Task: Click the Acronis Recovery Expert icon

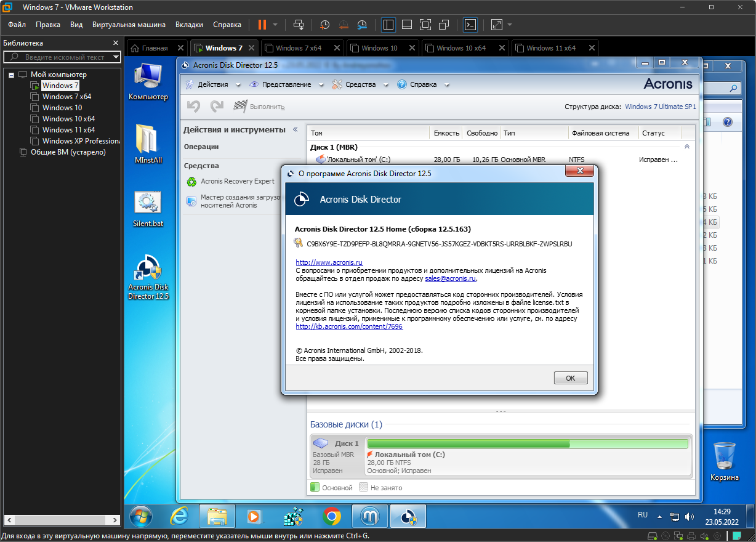Action: 191,182
